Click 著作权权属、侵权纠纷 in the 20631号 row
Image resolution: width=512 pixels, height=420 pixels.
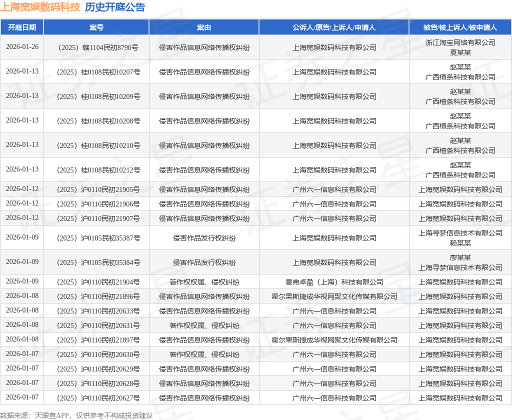point(204,325)
